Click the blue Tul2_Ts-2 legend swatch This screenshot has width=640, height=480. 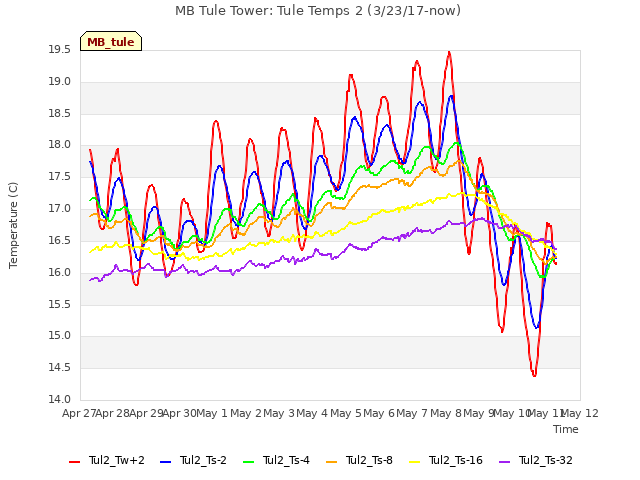tap(165, 462)
